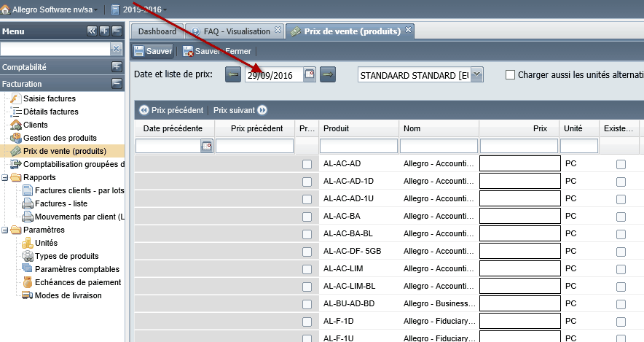Open Factures - liste report
The image size is (644, 342).
pos(60,204)
